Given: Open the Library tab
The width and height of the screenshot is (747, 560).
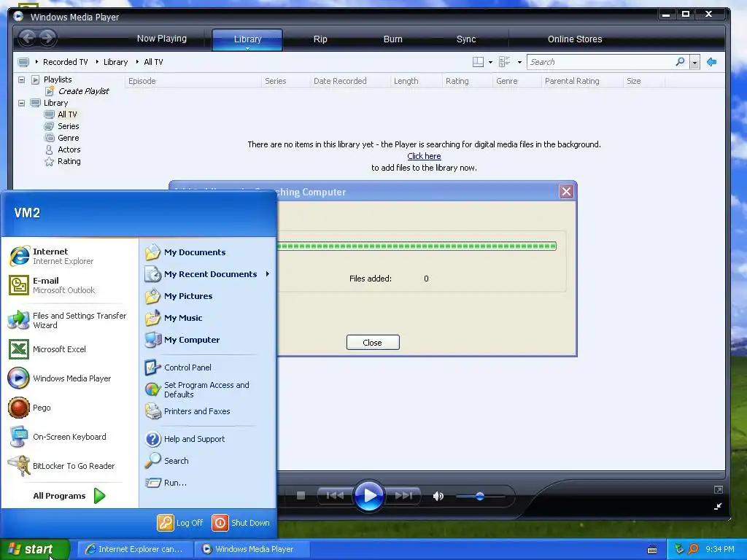Looking at the screenshot, I should coord(247,39).
